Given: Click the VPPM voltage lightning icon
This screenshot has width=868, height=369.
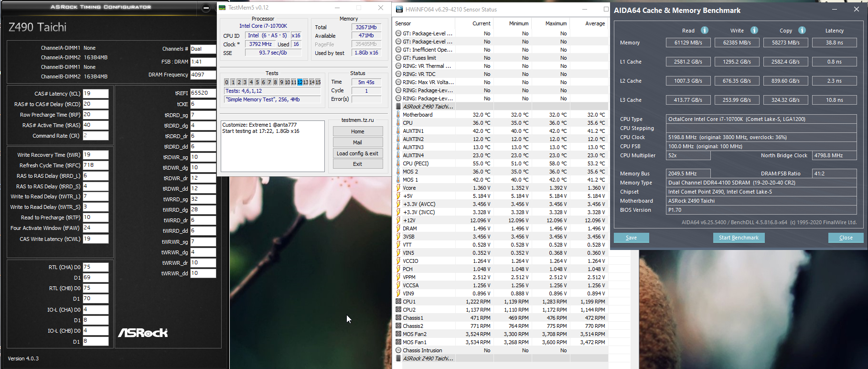Looking at the screenshot, I should coord(398,277).
